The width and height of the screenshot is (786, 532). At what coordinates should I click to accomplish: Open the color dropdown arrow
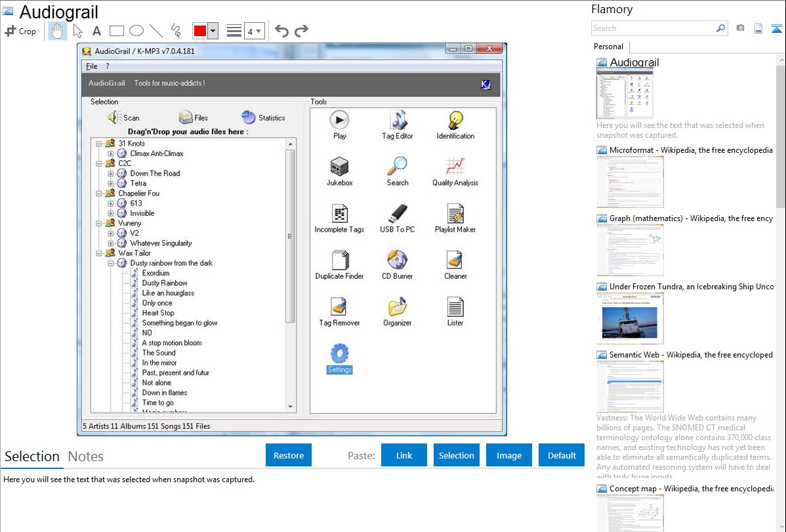click(213, 31)
